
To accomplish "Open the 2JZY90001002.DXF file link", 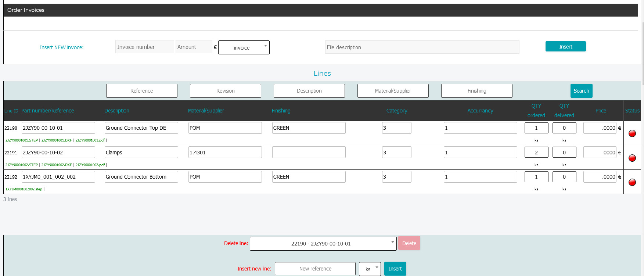I will pos(57,165).
